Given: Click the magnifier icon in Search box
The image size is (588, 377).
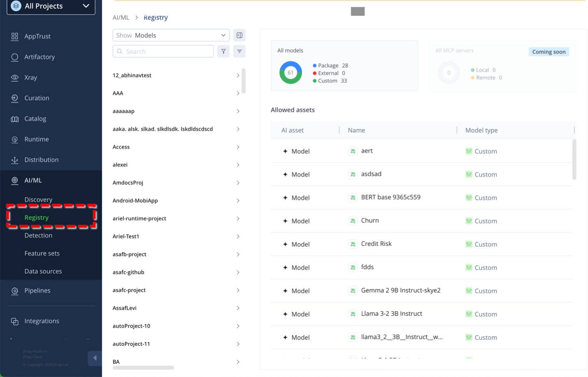Looking at the screenshot, I should coord(120,51).
